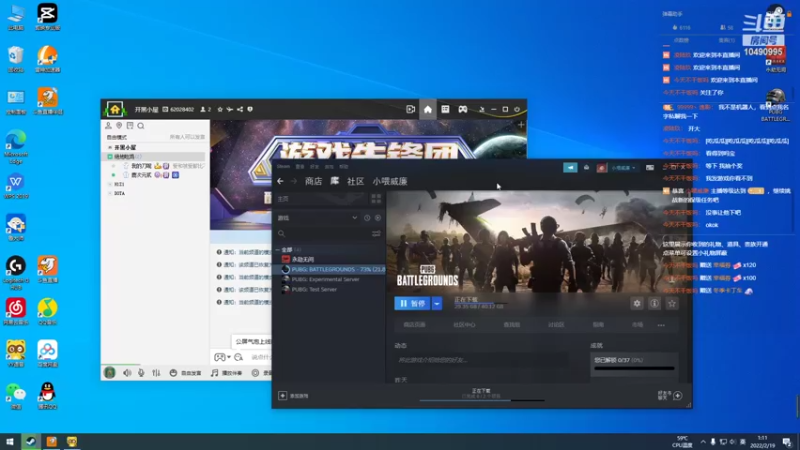The image size is (800, 450).
Task: Click the activity post input box
Action: [482, 360]
